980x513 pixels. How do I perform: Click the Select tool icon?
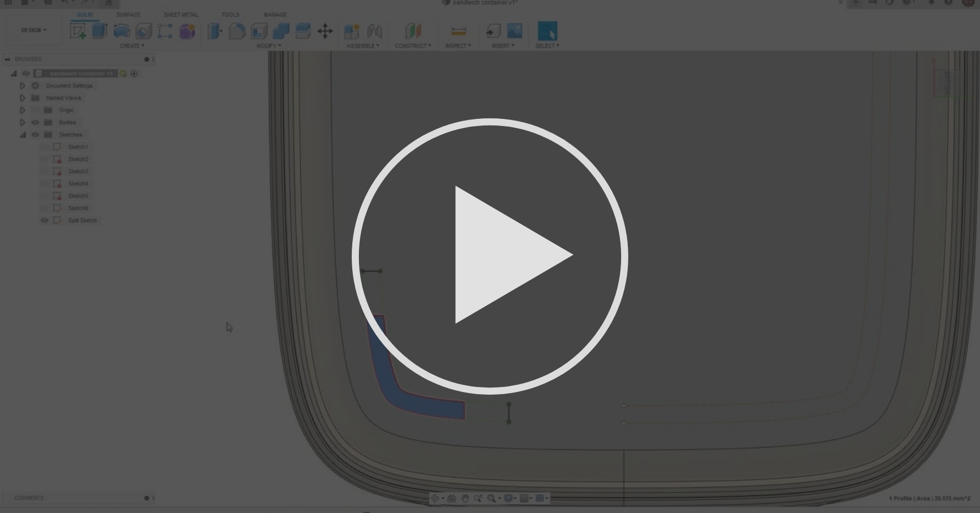tap(547, 32)
